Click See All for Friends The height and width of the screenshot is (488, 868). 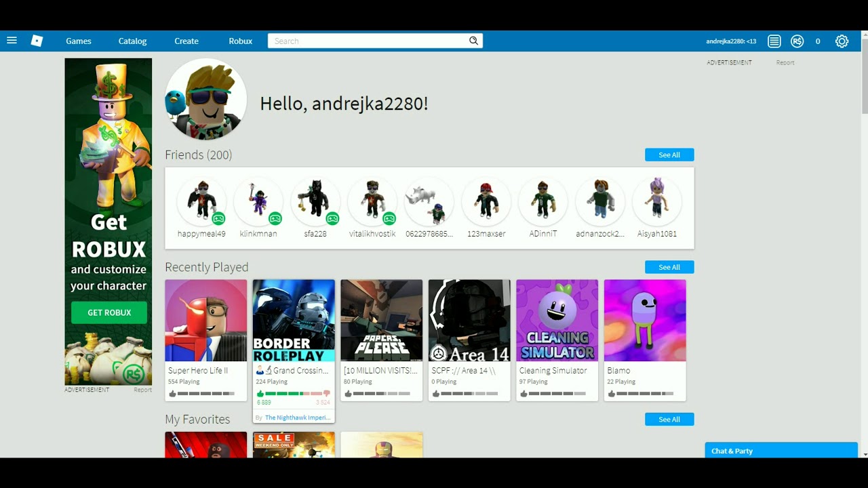[x=669, y=155]
